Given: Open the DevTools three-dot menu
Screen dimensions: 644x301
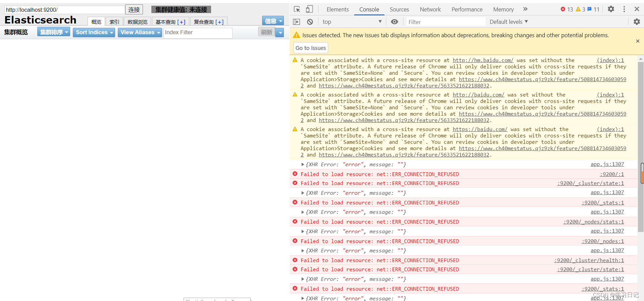Looking at the screenshot, I should click(x=624, y=9).
